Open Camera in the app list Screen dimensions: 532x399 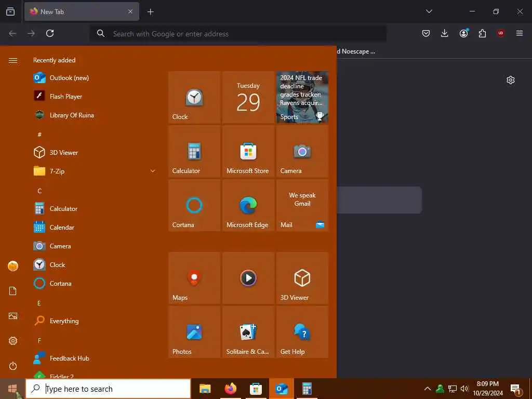point(95,246)
